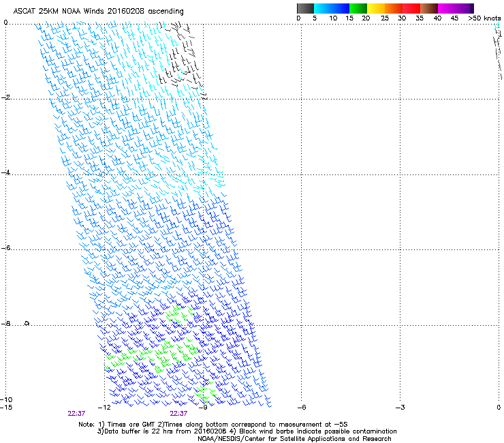Click the '22:37' time label beside -9

(x=178, y=414)
